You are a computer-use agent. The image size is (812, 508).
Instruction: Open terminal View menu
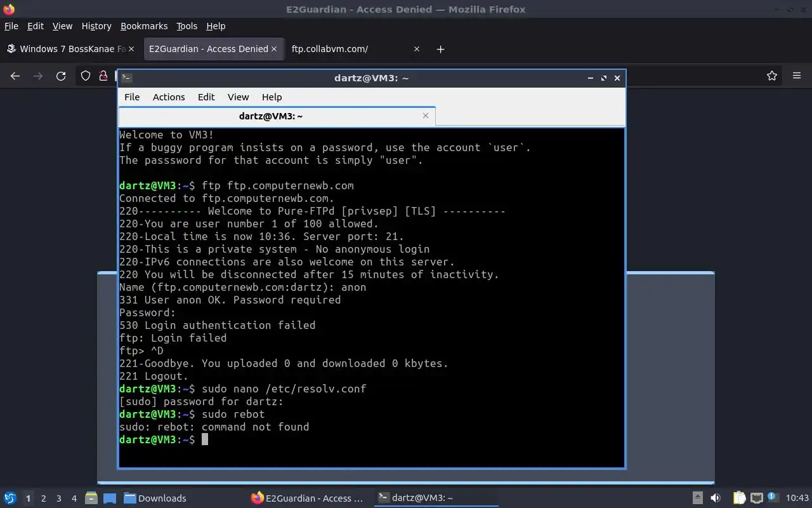pos(238,97)
